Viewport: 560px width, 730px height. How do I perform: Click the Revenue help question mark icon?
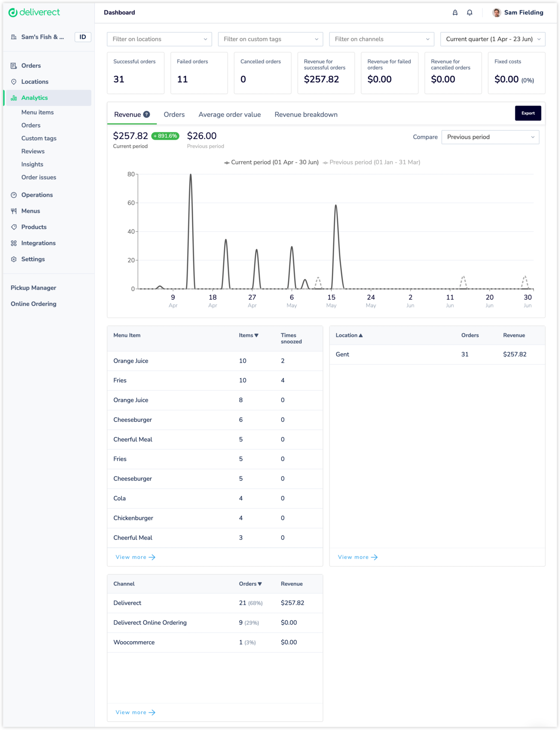tap(147, 114)
